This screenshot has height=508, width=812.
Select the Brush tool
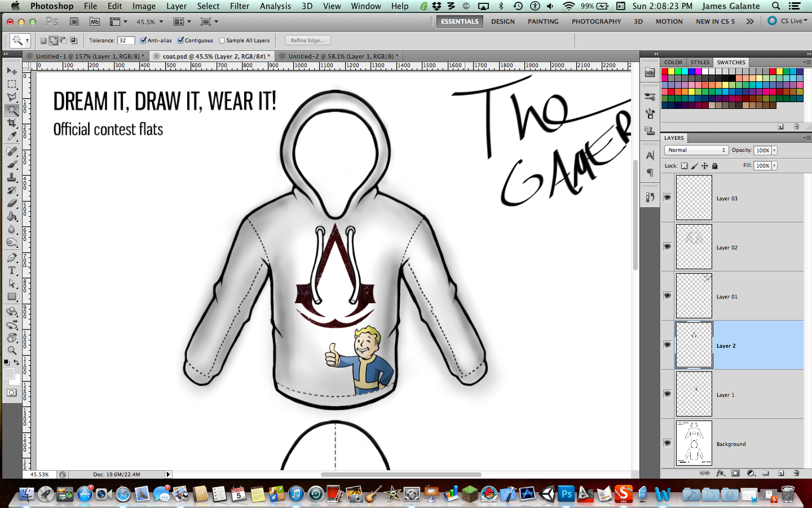[12, 164]
